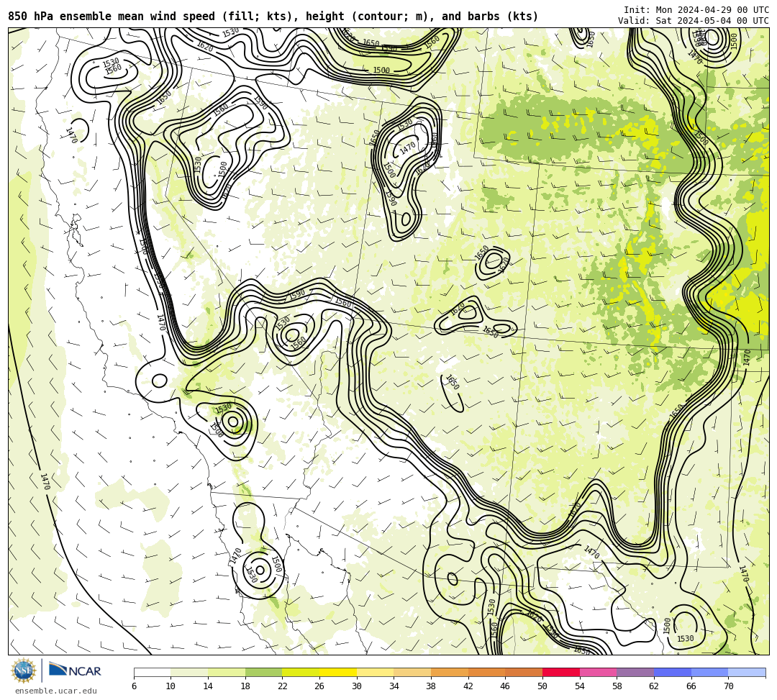Click the colorbar tick label 50
This screenshot has height=700, width=777.
click(542, 686)
